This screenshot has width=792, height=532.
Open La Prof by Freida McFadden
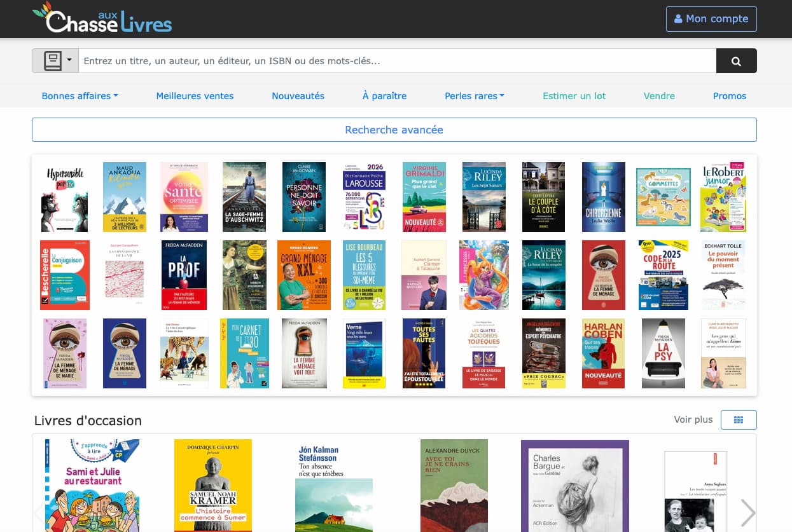pos(184,275)
